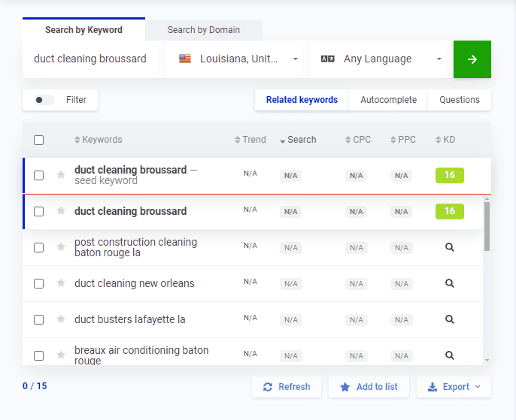
Task: Click the Refresh button
Action: pyautogui.click(x=286, y=387)
